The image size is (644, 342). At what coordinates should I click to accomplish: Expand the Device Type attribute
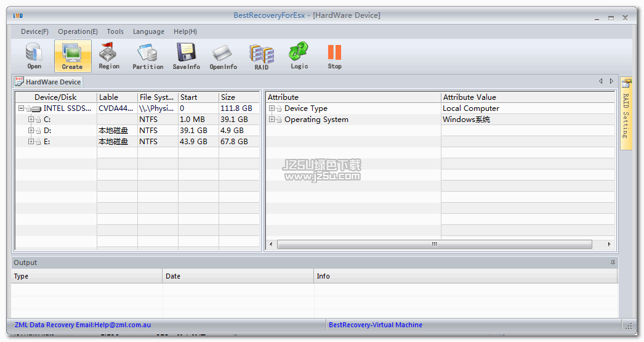(272, 108)
